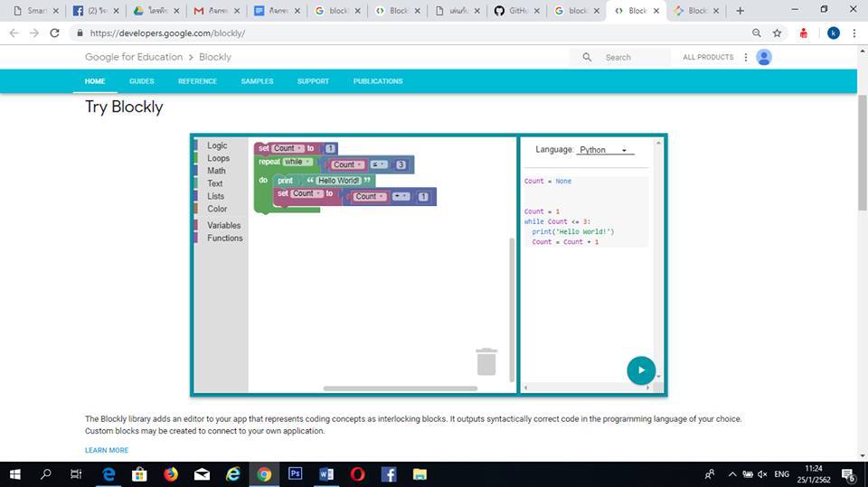Open Count variable dropdown in addition block
This screenshot has height=487, width=868.
pos(369,196)
